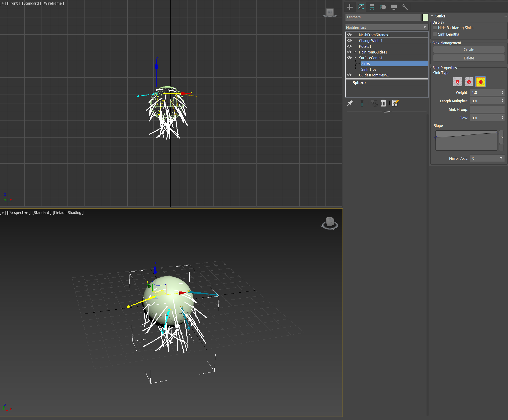Click the Feathers object color swatch

(x=425, y=17)
